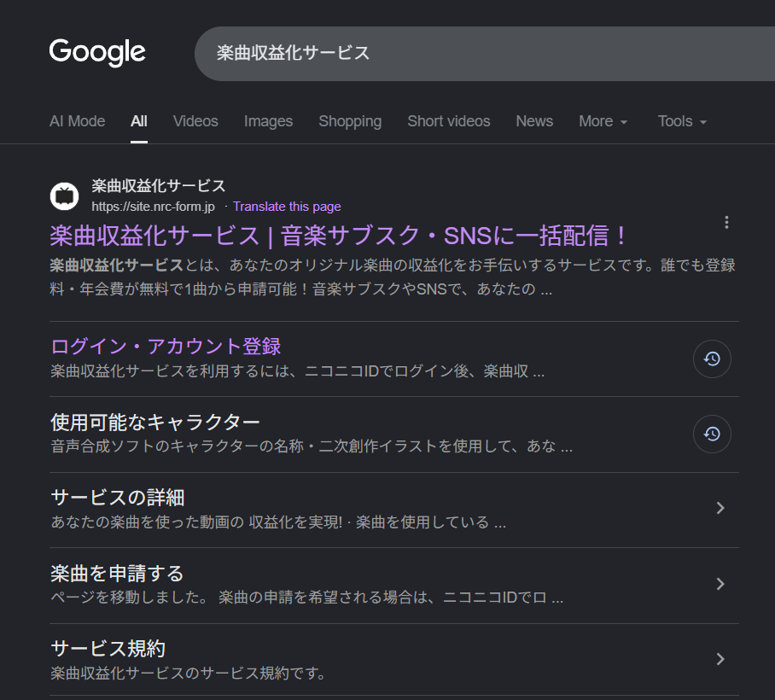Open the 楽曲収益化サービス | 音楽サブスク result title

339,236
